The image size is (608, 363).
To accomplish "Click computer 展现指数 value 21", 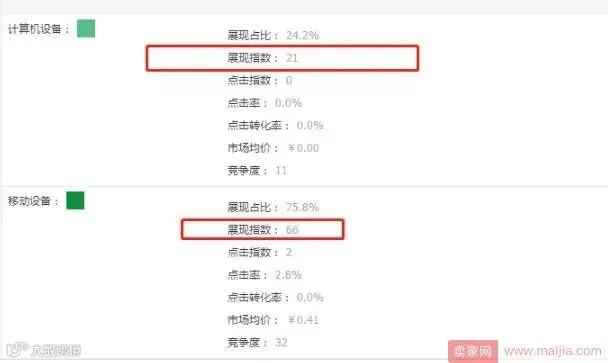I will coord(292,58).
